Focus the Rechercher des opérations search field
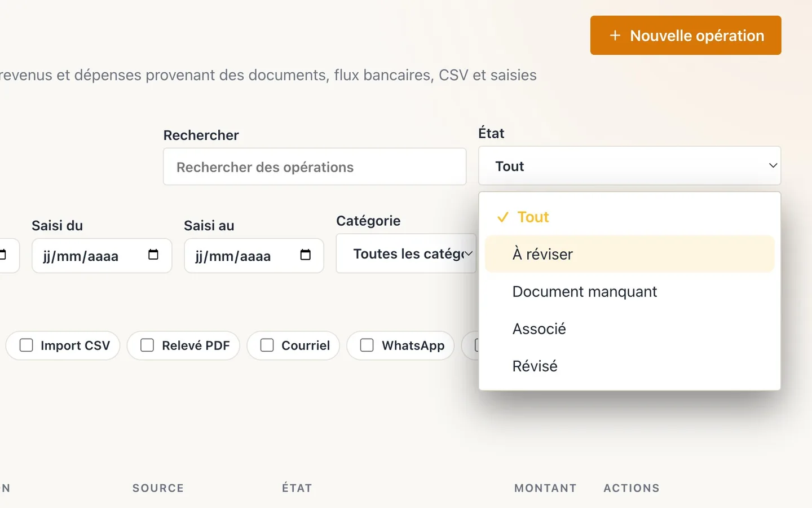This screenshot has width=812, height=508. click(x=315, y=167)
